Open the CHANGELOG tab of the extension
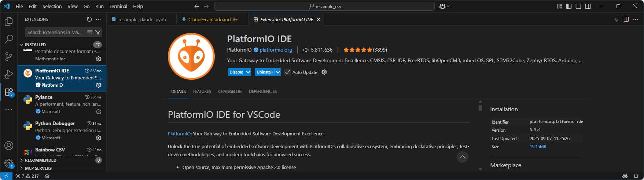The width and height of the screenshot is (644, 180). (230, 91)
